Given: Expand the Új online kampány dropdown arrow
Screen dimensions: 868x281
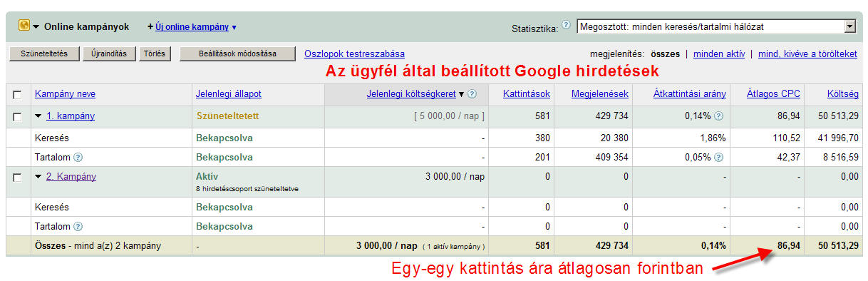Looking at the screenshot, I should pyautogui.click(x=234, y=27).
